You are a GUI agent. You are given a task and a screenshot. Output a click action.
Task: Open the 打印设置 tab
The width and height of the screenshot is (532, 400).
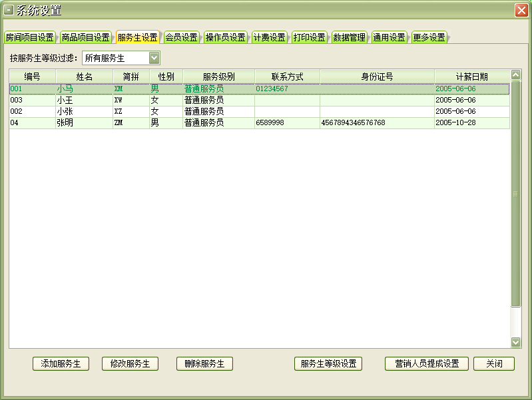click(309, 37)
